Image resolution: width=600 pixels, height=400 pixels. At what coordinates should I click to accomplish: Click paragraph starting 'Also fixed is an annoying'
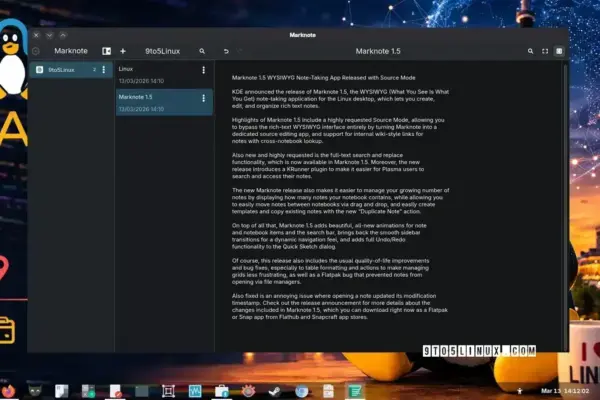pos(339,307)
